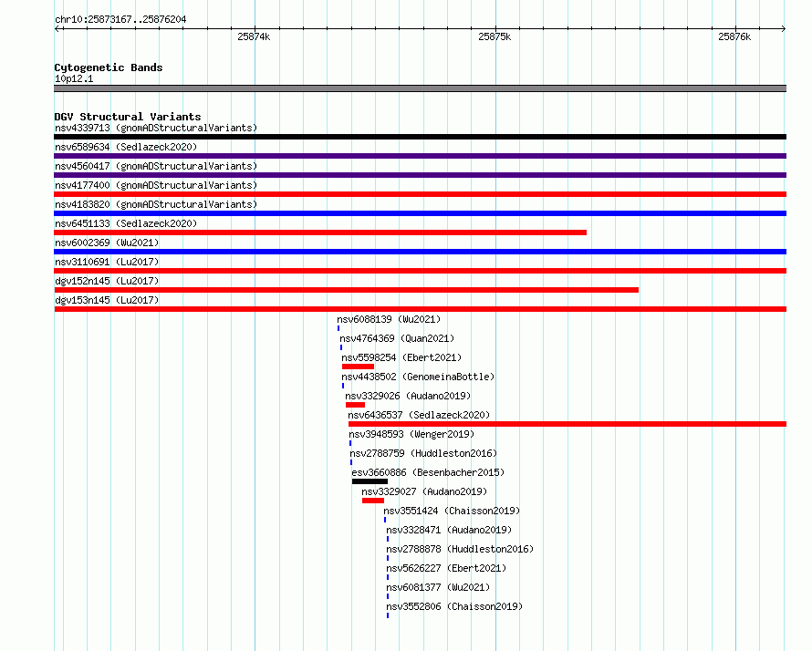
Task: Click the red bar under nsv5598254
Action: click(358, 367)
